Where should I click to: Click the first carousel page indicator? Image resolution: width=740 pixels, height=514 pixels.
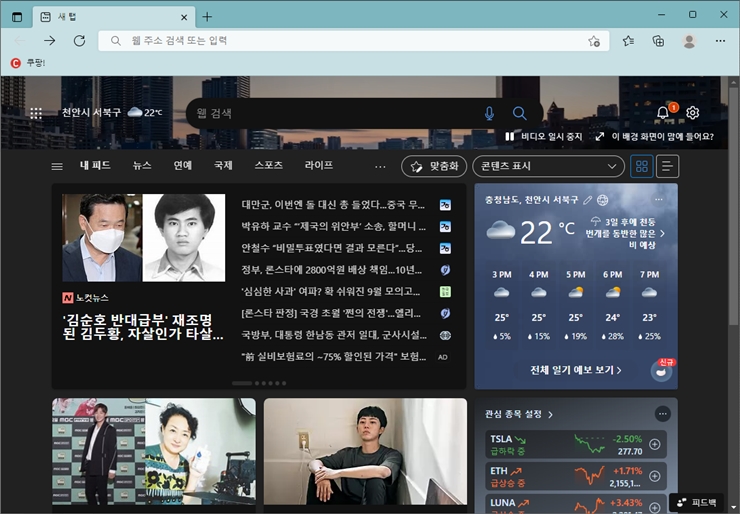242,383
